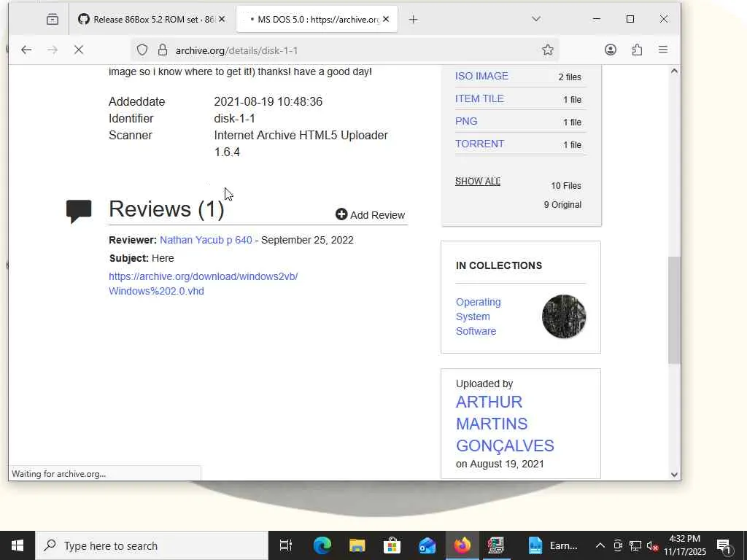Open Firefox View button in the tab bar
The image size is (747, 560).
pos(53,20)
